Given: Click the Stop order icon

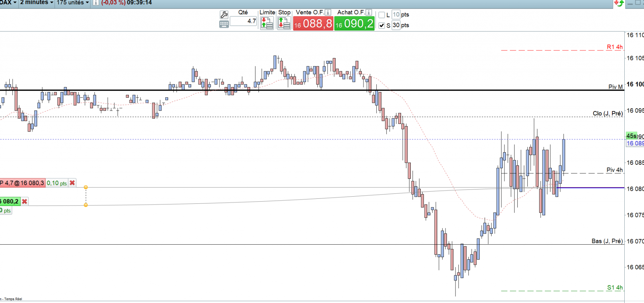Looking at the screenshot, I should click(x=284, y=23).
